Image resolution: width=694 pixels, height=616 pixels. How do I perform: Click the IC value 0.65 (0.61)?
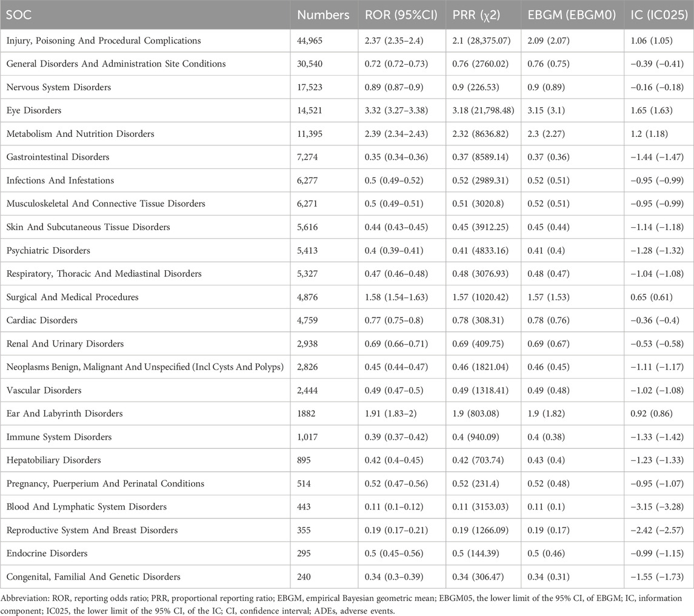coord(652,297)
